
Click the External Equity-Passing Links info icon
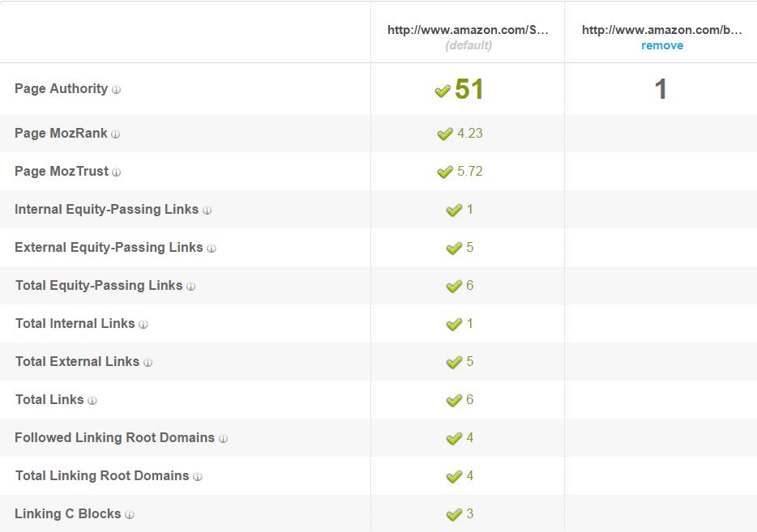click(212, 248)
